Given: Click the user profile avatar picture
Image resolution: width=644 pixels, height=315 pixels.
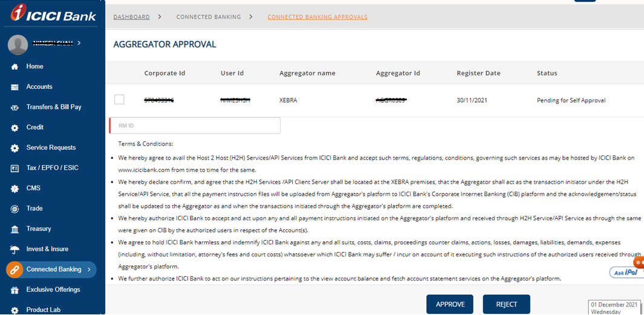Looking at the screenshot, I should click(18, 44).
